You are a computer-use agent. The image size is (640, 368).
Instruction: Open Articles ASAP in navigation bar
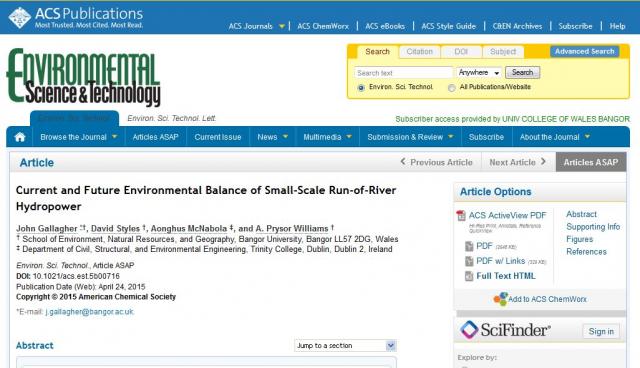pyautogui.click(x=156, y=137)
